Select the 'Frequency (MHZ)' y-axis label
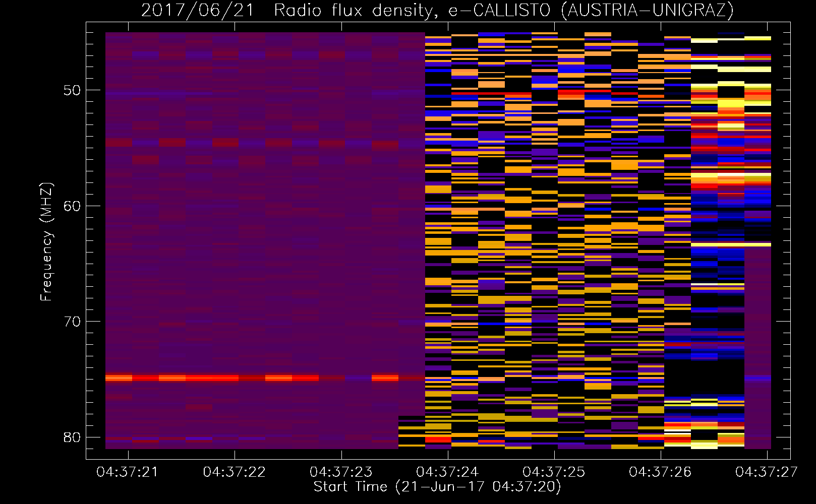 pyautogui.click(x=46, y=242)
